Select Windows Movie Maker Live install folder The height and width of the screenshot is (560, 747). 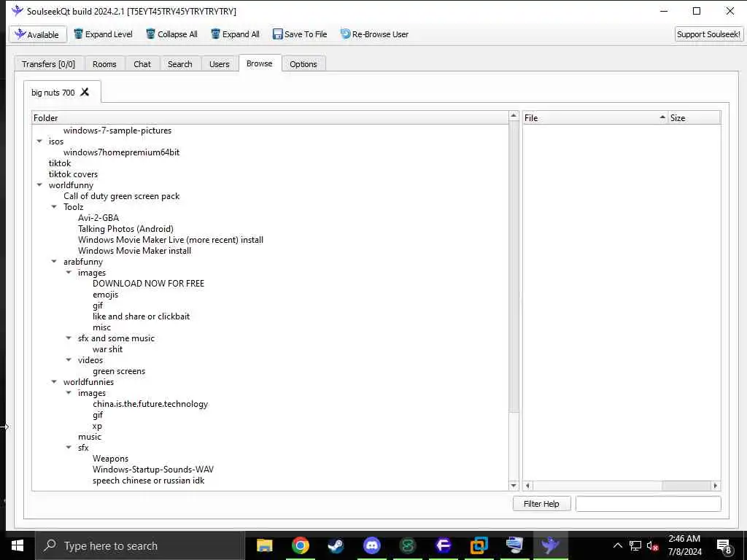[171, 239]
